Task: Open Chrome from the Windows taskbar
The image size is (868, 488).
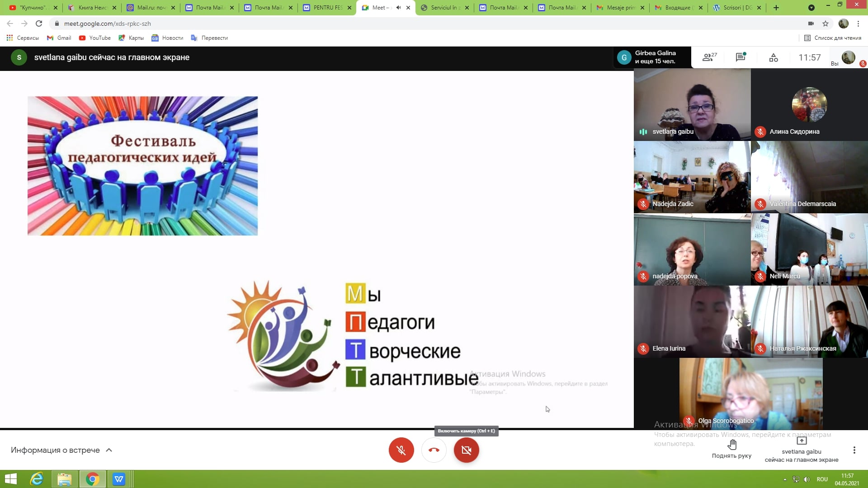Action: 92,479
